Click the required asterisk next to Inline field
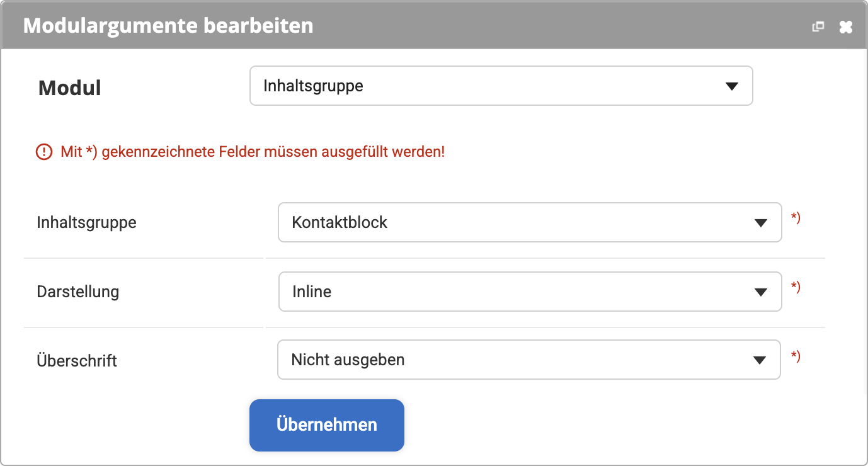The image size is (868, 466). click(796, 287)
